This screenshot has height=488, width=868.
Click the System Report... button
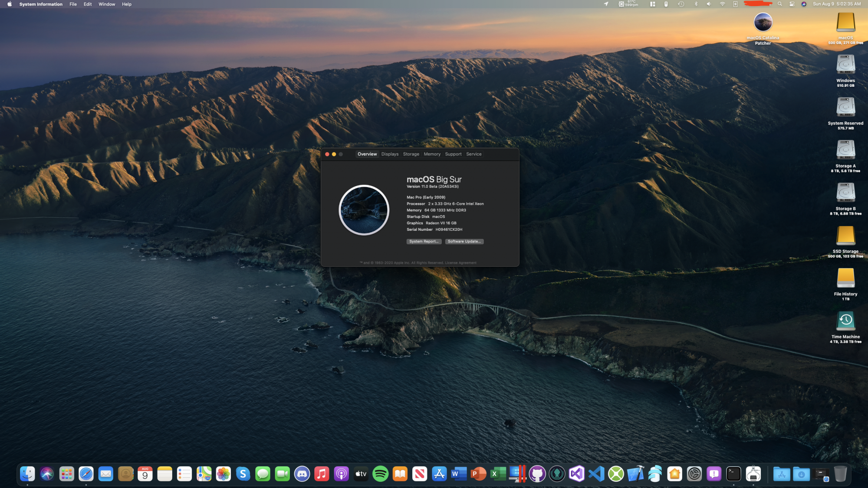pos(424,242)
